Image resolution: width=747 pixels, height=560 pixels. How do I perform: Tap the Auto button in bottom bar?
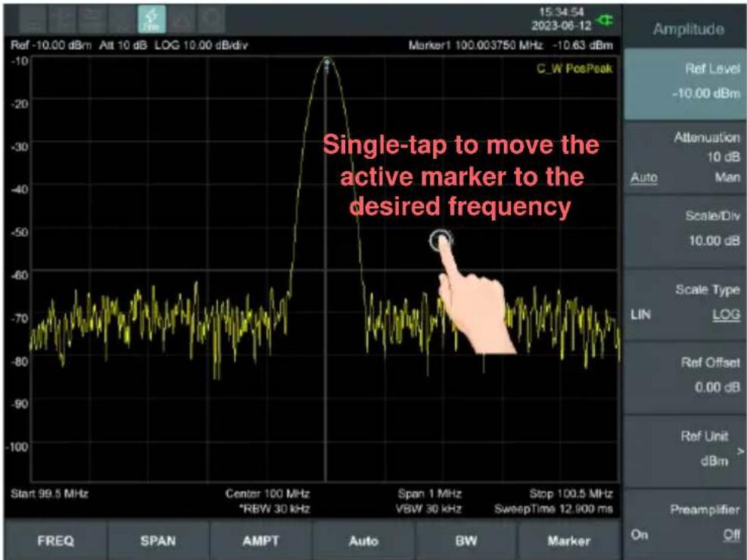point(363,541)
